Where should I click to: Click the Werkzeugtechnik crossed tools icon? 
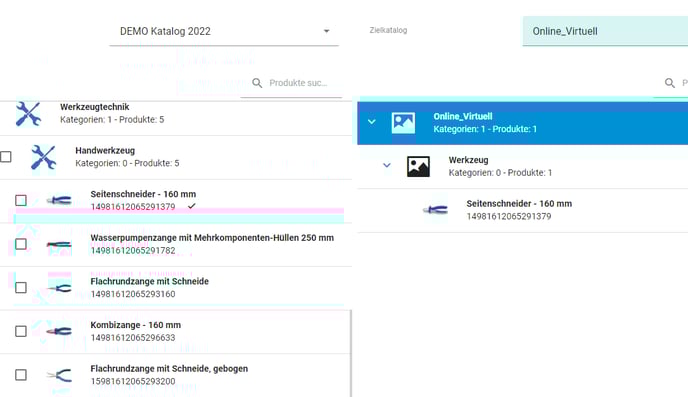(29, 114)
